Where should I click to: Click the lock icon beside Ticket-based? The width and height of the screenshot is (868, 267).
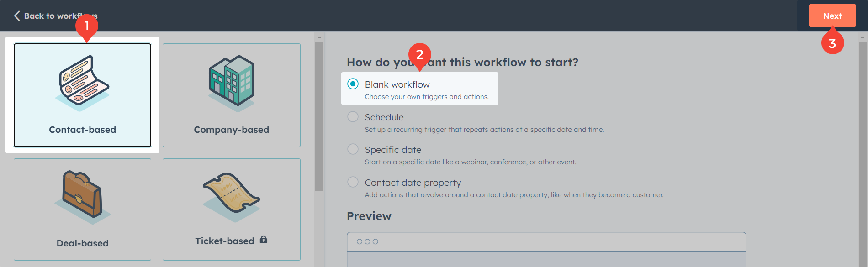[x=264, y=240]
